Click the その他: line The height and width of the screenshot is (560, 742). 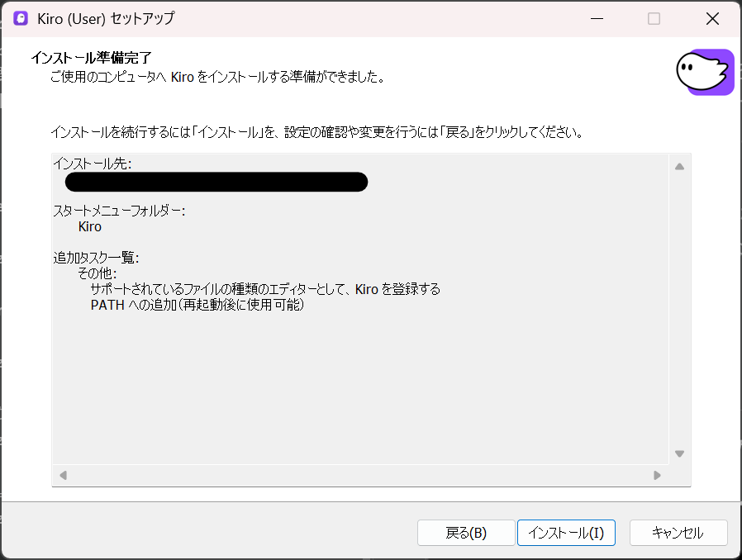pos(97,273)
